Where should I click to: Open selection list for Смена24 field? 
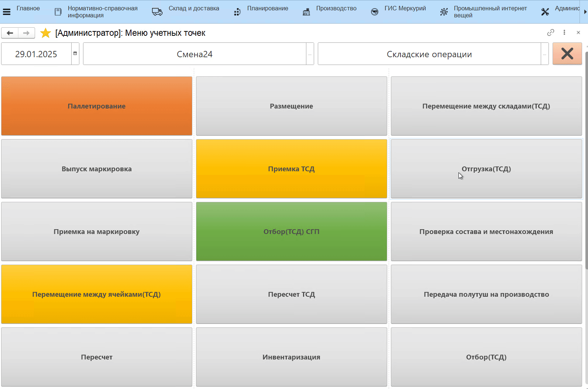pos(310,54)
